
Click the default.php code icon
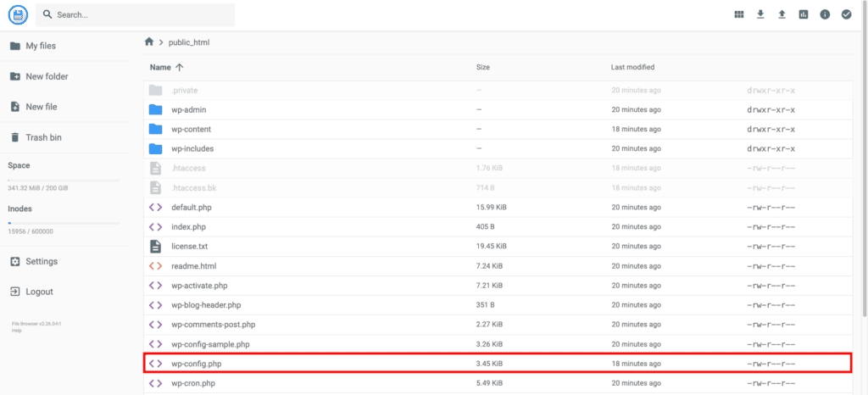[156, 208]
